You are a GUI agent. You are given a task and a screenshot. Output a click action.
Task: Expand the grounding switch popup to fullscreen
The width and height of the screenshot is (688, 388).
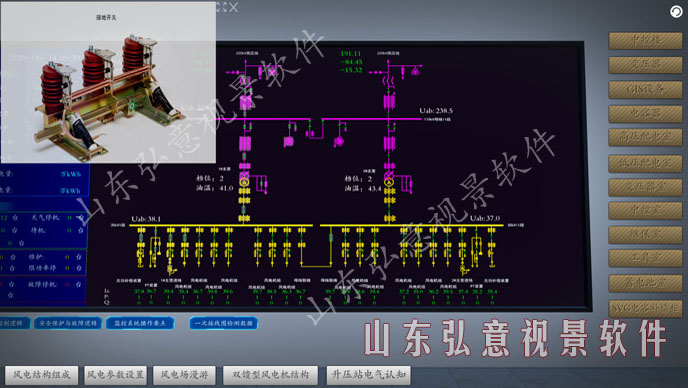click(x=222, y=7)
